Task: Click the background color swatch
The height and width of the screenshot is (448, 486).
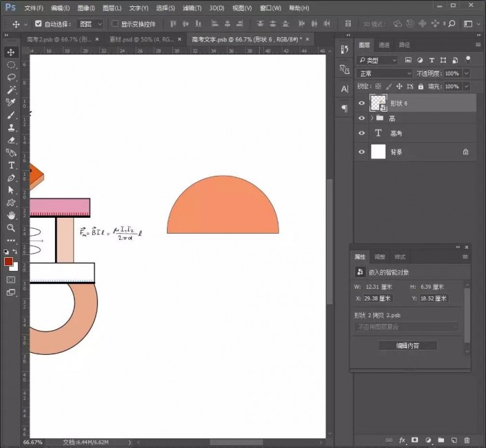Action: 15,267
